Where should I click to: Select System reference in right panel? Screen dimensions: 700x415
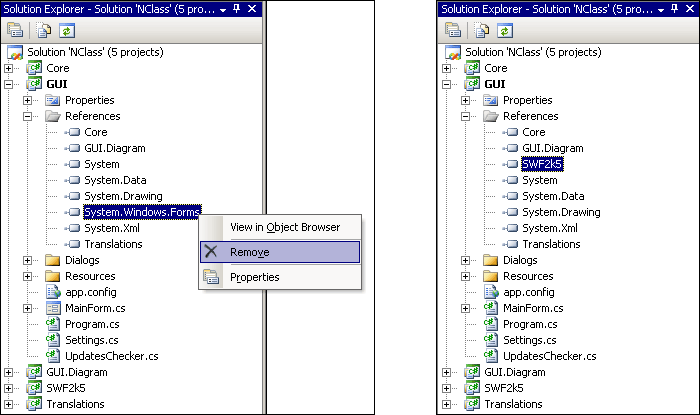pos(540,180)
